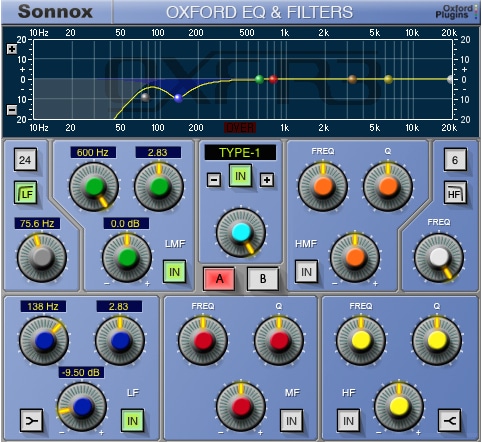Click the OVER clip indicator
This screenshot has height=442, width=482.
[x=240, y=128]
